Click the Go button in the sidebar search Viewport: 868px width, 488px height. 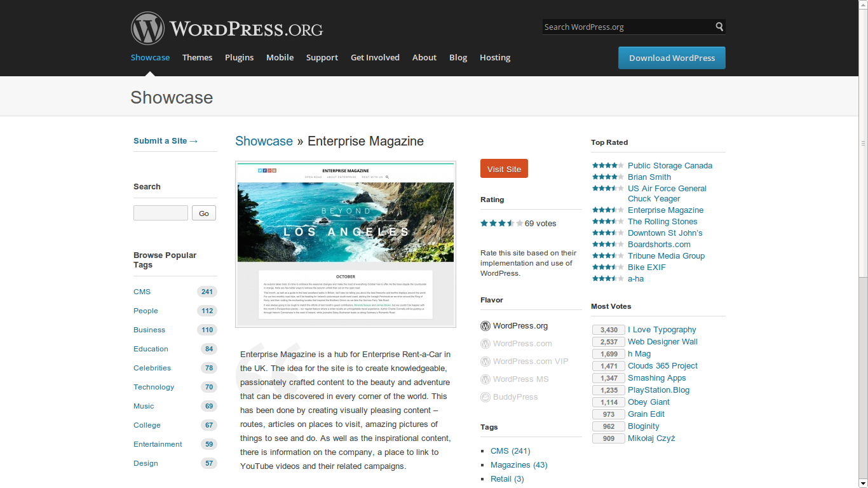point(204,213)
